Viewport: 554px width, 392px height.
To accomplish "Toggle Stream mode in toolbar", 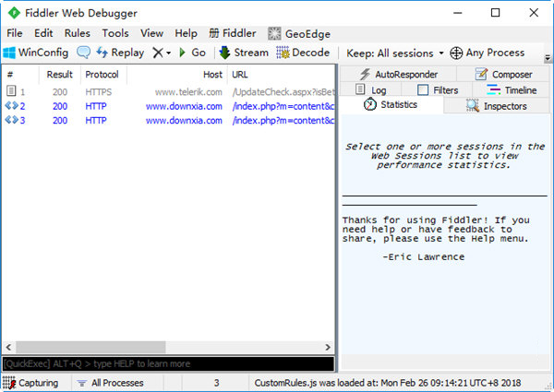I will (x=244, y=53).
